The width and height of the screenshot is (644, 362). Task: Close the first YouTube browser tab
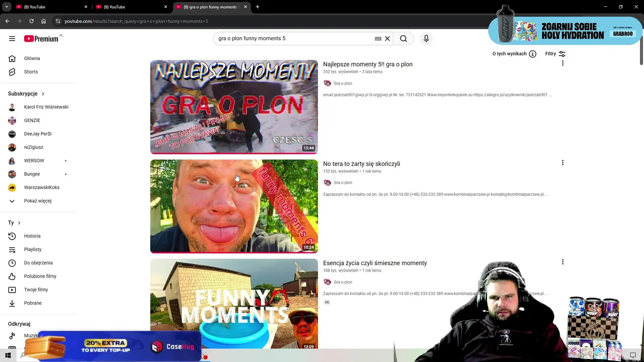coord(86,7)
